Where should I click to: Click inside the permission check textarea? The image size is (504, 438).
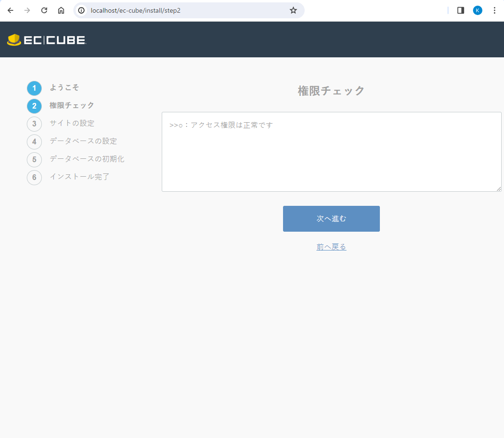[x=331, y=155]
